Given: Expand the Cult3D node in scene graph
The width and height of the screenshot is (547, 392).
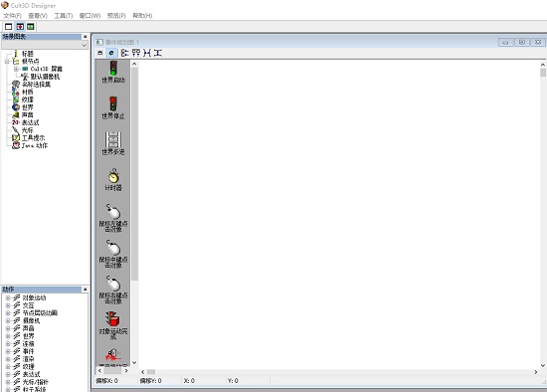Looking at the screenshot, I should point(16,69).
